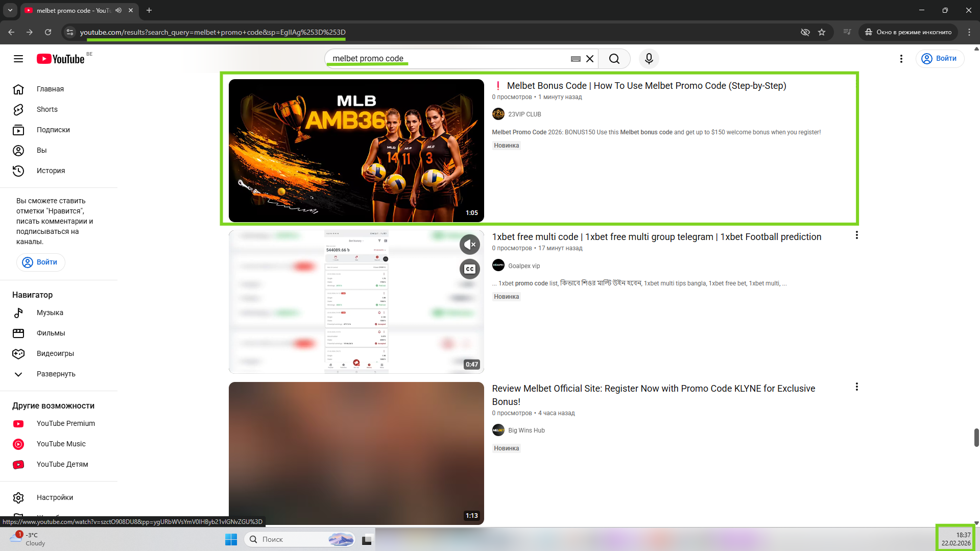This screenshot has height=551, width=980.
Task: Open the weather widget showing -3°C
Action: pos(28,539)
